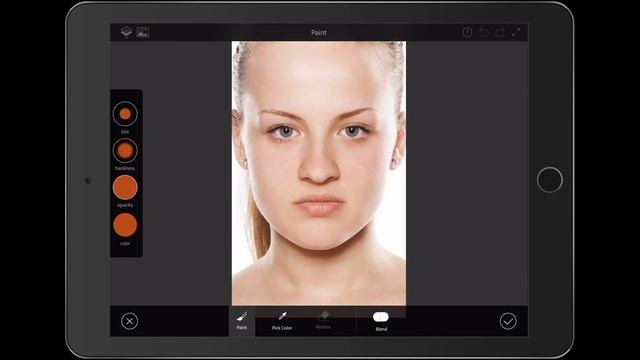This screenshot has height=360, width=640.
Task: Select the Paint brush tool
Action: [242, 320]
